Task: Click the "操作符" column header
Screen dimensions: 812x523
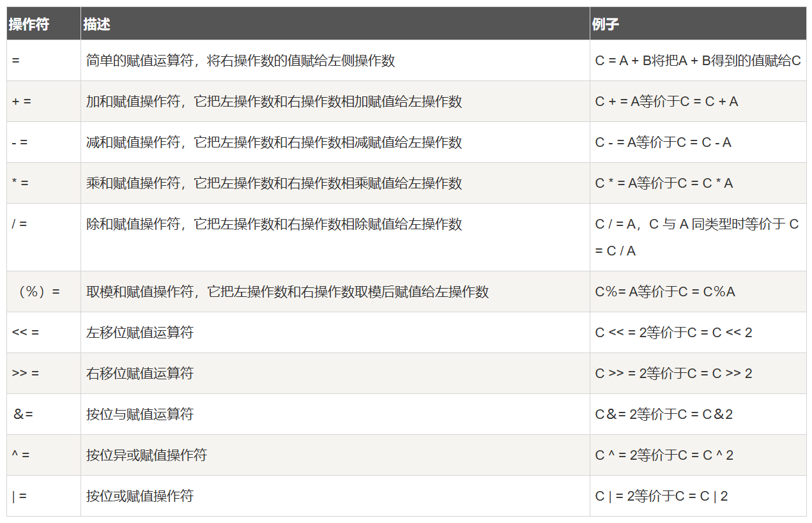Action: coord(29,24)
